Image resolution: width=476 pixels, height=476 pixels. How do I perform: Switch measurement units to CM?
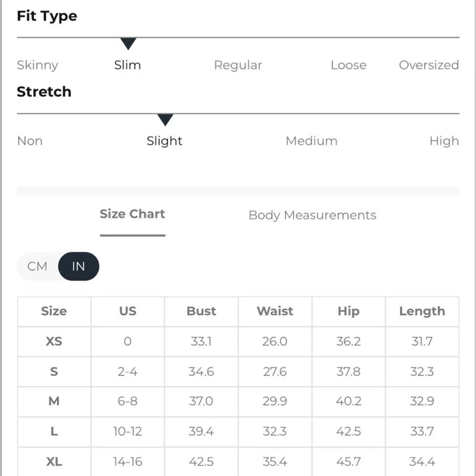coord(38,266)
